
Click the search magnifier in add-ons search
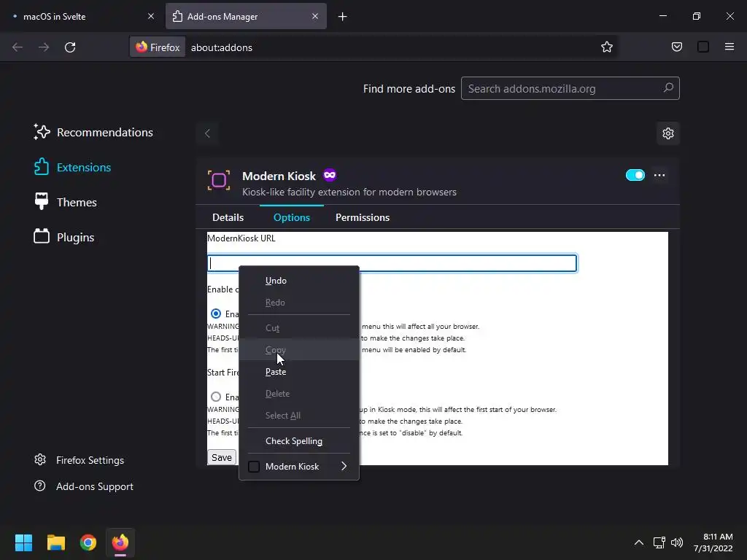tap(668, 88)
